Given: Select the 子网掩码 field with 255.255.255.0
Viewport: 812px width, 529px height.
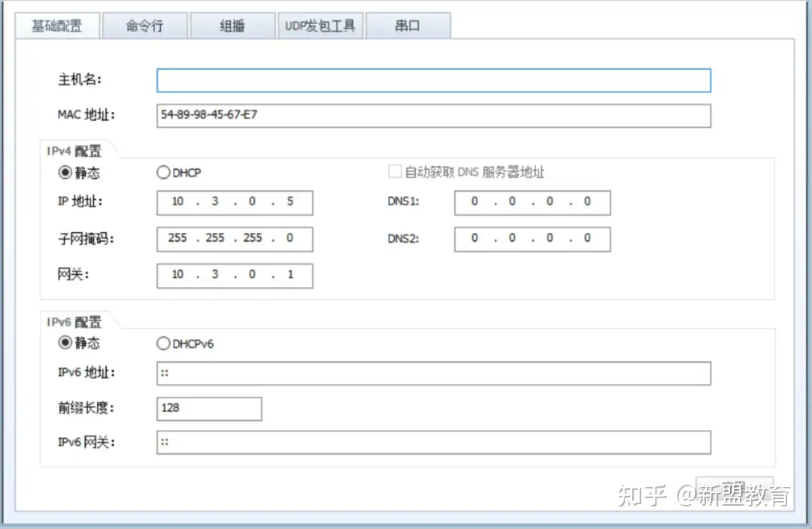Looking at the screenshot, I should click(235, 238).
